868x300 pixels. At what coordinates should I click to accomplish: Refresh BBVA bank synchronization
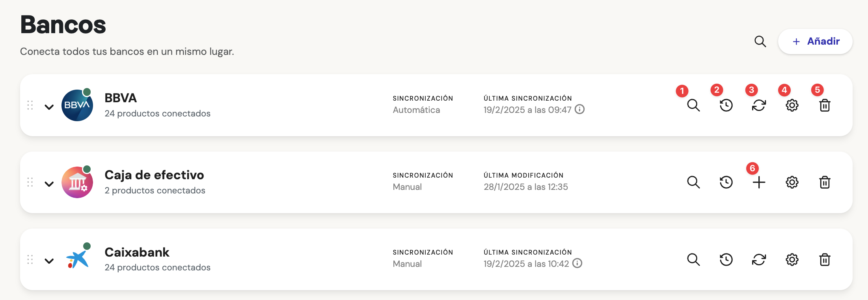tap(759, 105)
